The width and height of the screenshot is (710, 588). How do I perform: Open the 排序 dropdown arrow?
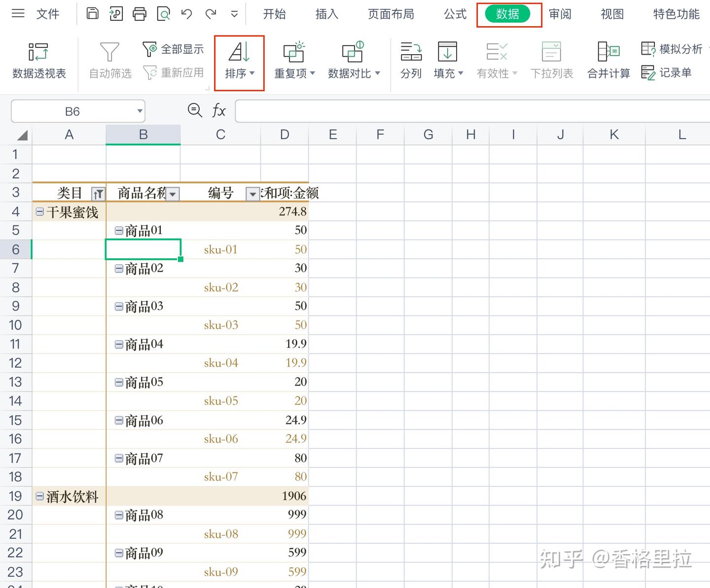(x=252, y=73)
